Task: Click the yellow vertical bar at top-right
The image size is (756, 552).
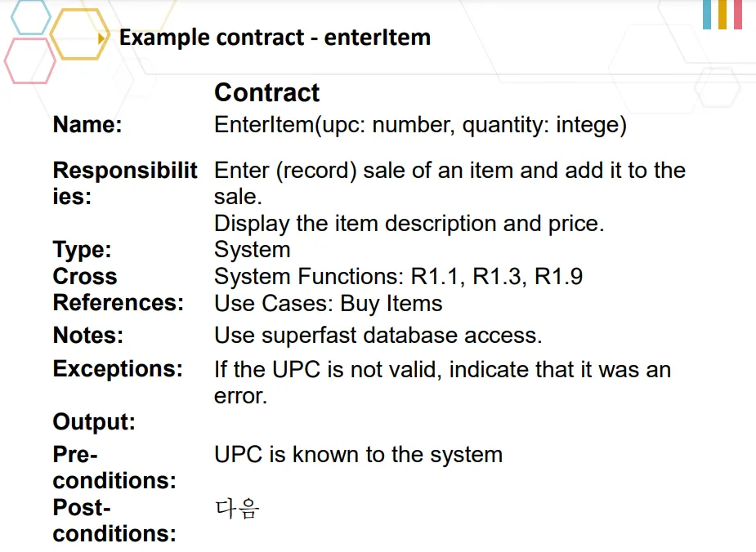Action: tap(722, 15)
